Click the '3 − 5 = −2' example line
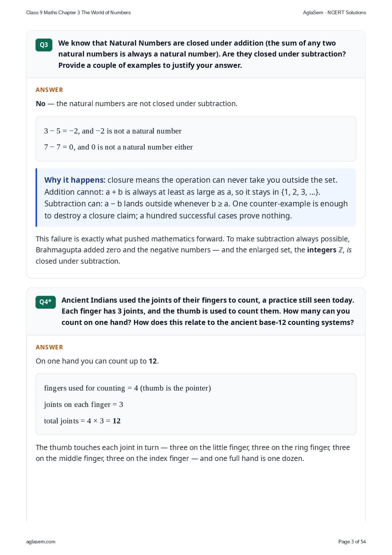The width and height of the screenshot is (392, 555). pos(113,131)
